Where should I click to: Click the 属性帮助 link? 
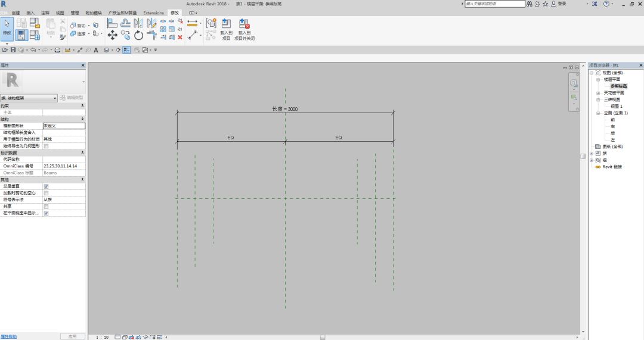8,336
